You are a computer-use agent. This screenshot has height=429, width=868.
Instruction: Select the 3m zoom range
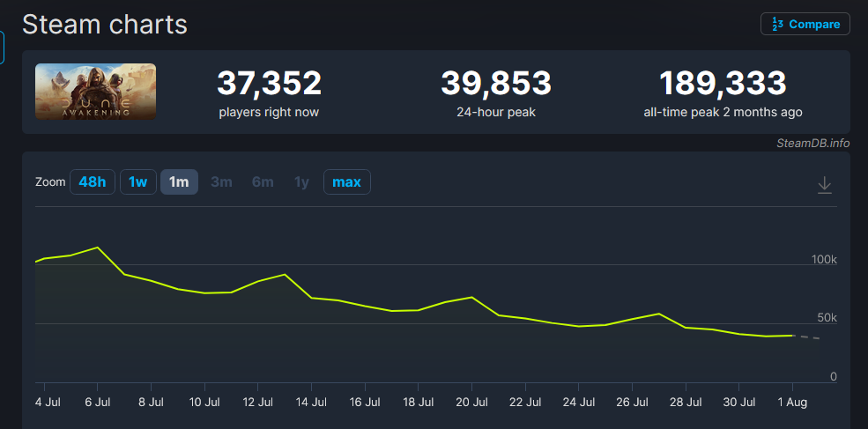click(x=221, y=181)
